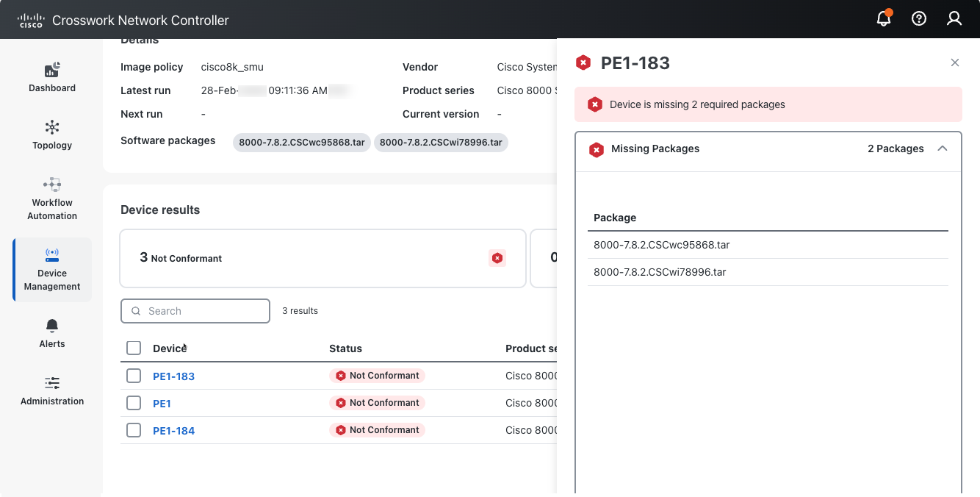
Task: Tick the checkbox for PE1 row
Action: pos(134,403)
